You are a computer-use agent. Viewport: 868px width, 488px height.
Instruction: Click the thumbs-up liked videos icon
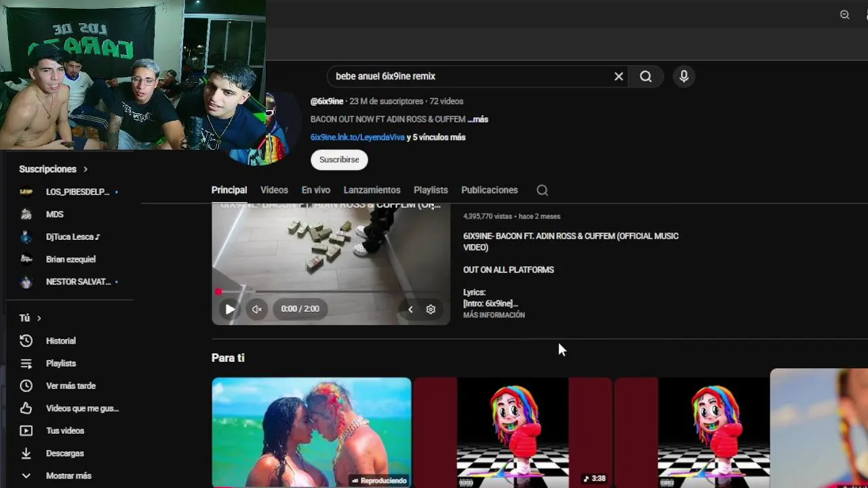coord(26,408)
